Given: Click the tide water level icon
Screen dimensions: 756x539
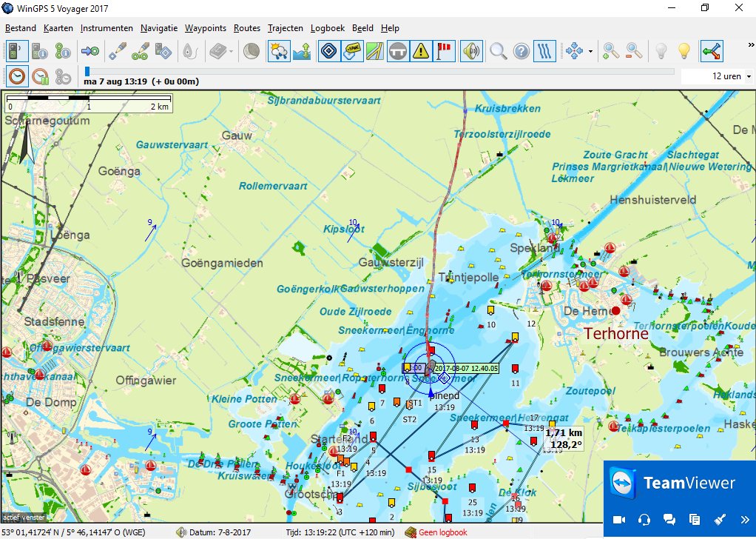Looking at the screenshot, I should click(x=303, y=51).
